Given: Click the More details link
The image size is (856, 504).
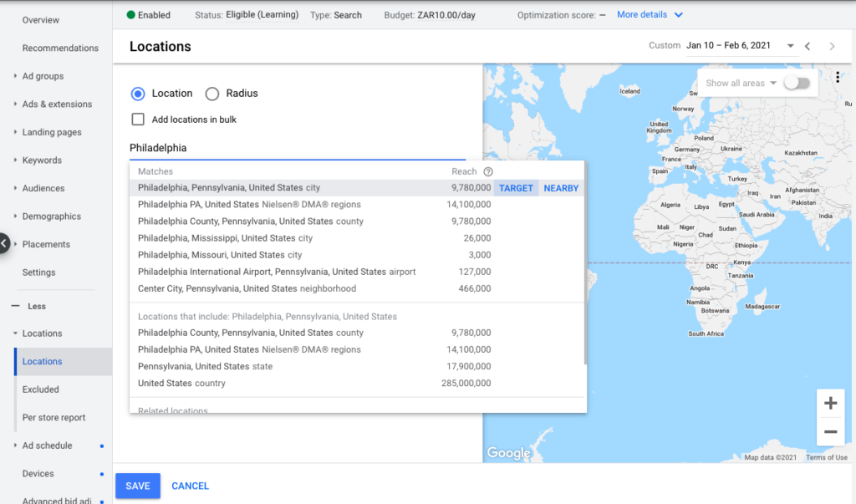Looking at the screenshot, I should [x=642, y=15].
